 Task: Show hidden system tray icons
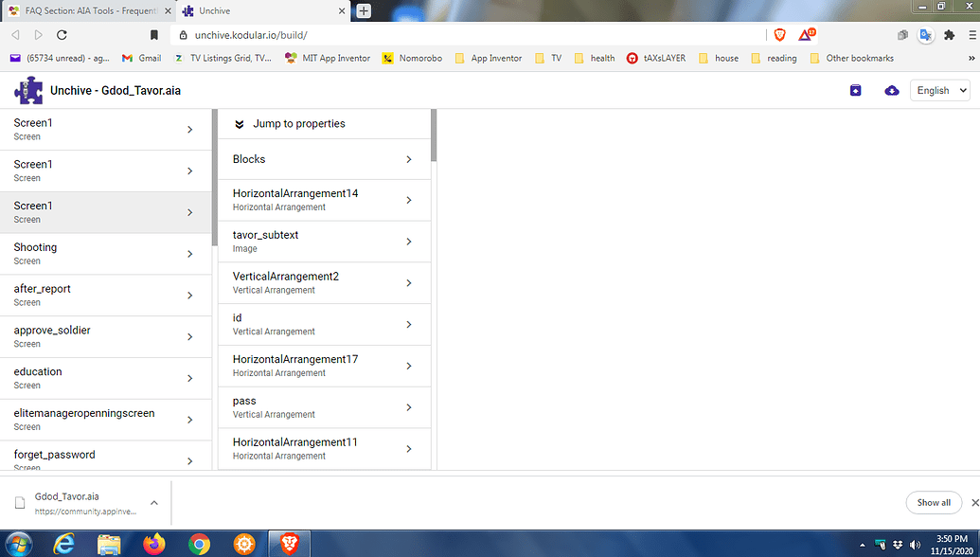point(863,545)
